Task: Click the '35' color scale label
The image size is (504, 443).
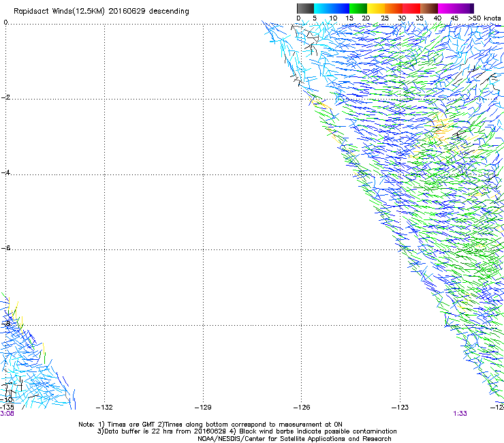Action: click(x=420, y=18)
